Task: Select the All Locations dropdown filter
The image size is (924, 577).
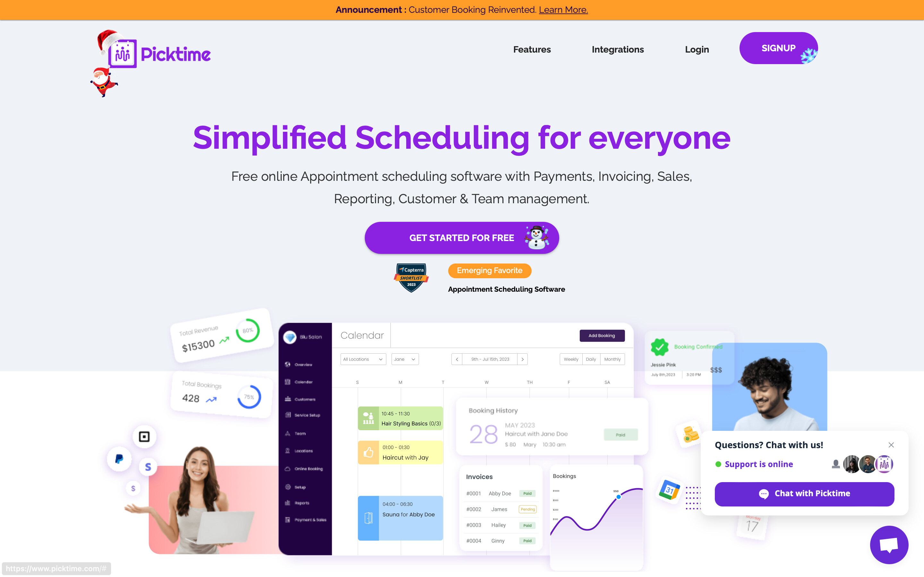Action: (x=362, y=360)
